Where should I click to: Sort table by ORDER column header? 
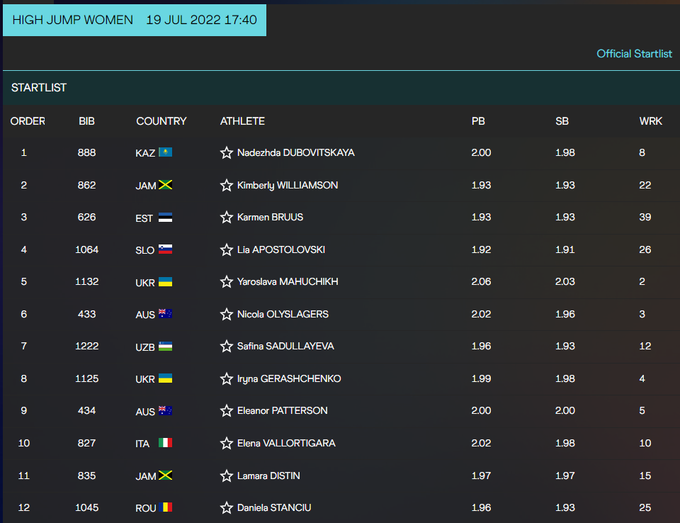[x=28, y=121]
